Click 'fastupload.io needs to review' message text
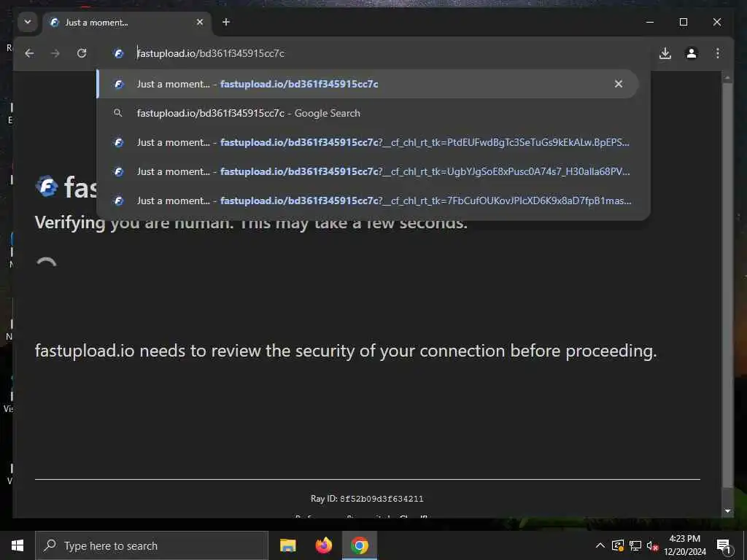747x560 pixels. coord(346,351)
